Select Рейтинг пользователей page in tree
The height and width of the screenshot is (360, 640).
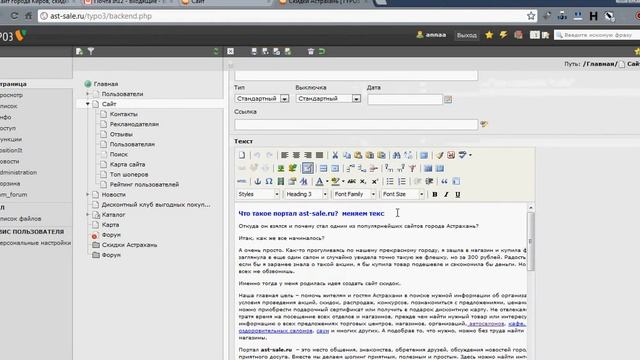point(144,184)
